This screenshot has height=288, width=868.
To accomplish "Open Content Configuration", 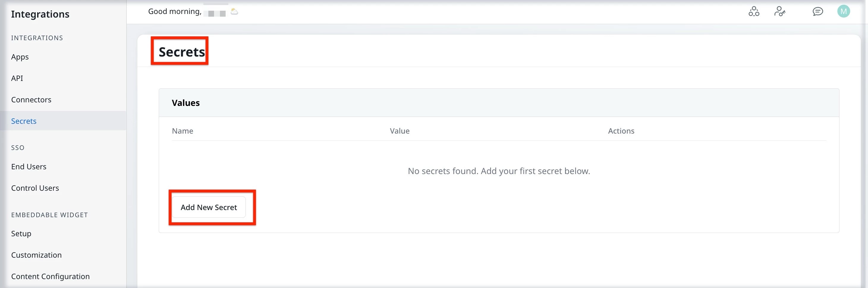I will 50,276.
